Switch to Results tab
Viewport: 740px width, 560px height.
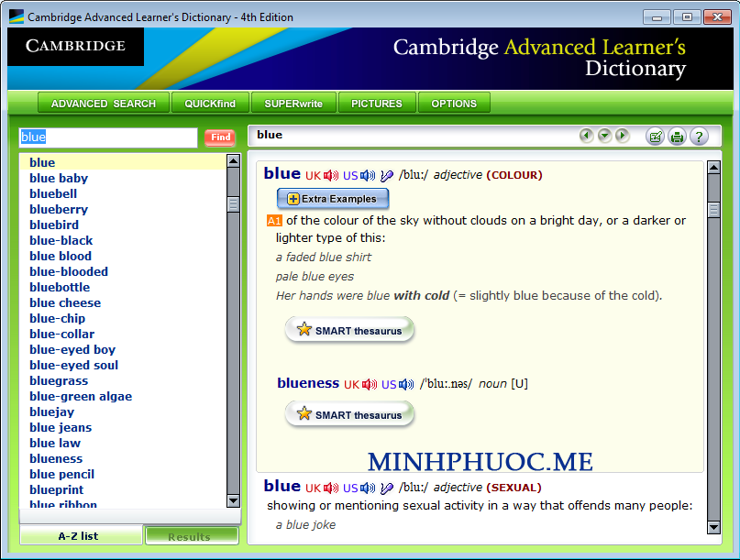(x=192, y=536)
